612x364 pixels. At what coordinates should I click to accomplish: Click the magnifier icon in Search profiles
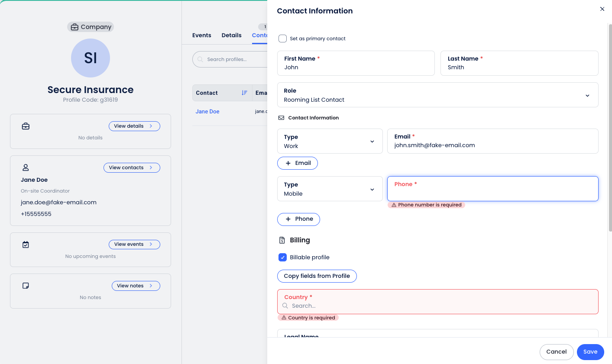tap(200, 59)
